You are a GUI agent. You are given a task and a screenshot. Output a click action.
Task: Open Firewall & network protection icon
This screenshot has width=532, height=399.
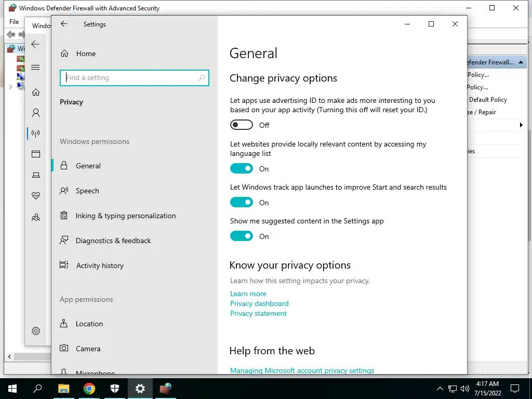click(36, 134)
